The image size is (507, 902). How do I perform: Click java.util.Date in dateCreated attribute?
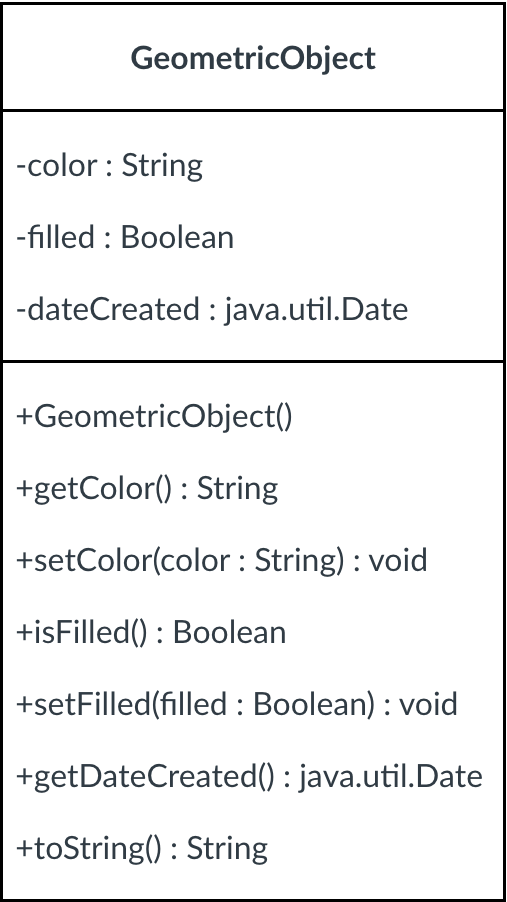[316, 309]
